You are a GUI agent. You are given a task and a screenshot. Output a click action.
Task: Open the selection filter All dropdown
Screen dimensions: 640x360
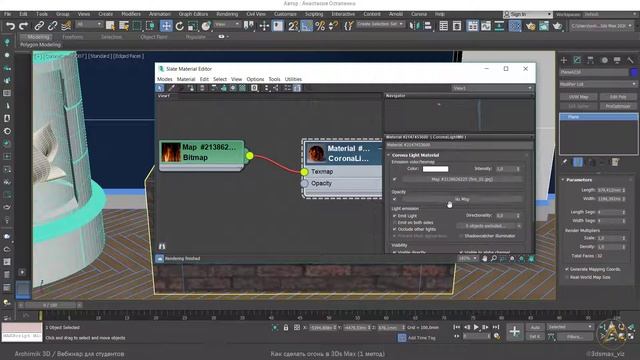point(89,25)
